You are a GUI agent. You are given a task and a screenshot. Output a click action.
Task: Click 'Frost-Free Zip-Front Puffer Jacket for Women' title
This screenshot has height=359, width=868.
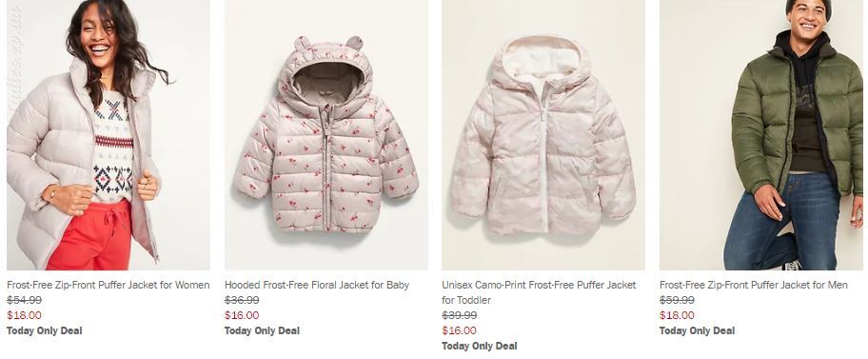(108, 285)
